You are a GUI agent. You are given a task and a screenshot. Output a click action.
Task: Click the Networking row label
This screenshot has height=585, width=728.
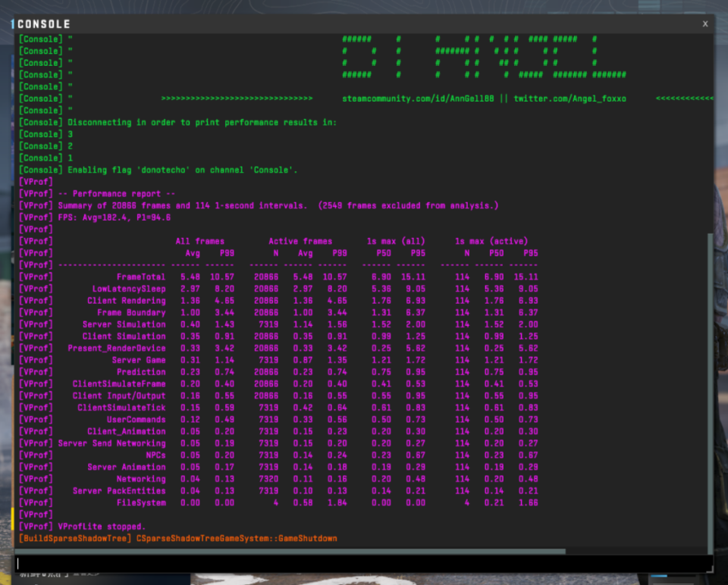[141, 479]
